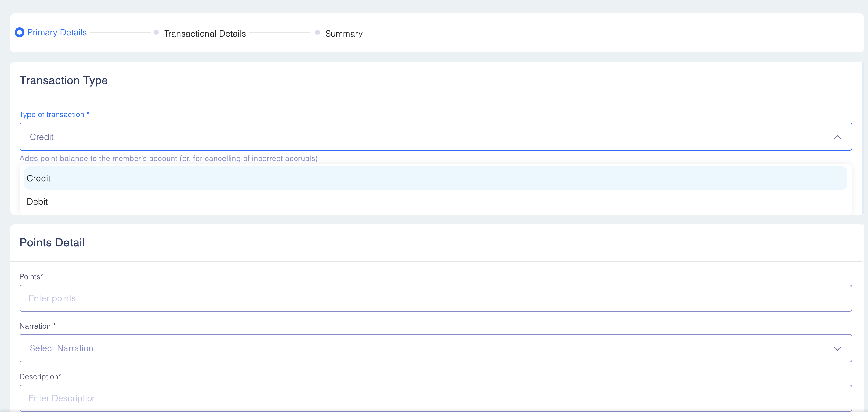868x417 pixels.
Task: Click the Points field label
Action: click(x=31, y=277)
